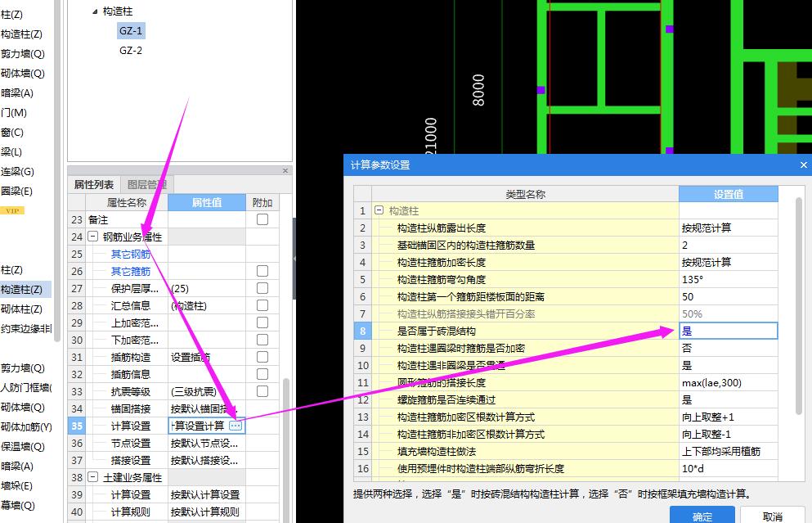The image size is (812, 523).
Task: Click the dialog's vertical scrollbar
Action: (799, 306)
